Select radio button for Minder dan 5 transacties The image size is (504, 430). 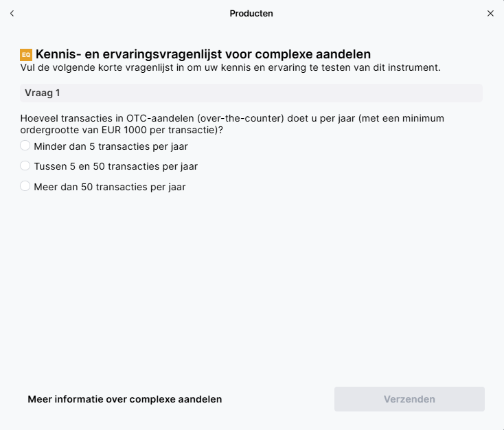pyautogui.click(x=25, y=146)
